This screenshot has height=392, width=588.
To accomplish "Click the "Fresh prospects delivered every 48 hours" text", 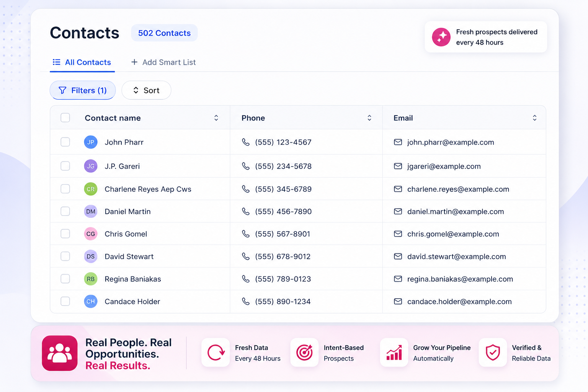I will 497,37.
